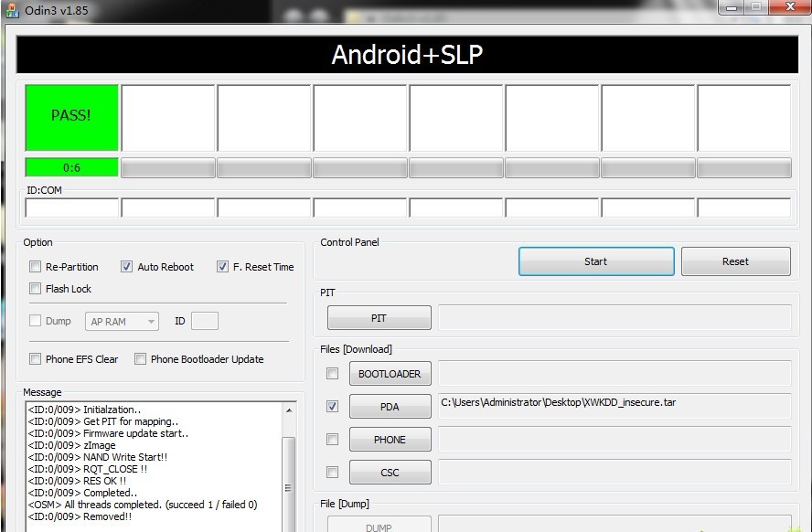Click the first ID:COM port field
The image size is (812, 532).
[x=72, y=208]
